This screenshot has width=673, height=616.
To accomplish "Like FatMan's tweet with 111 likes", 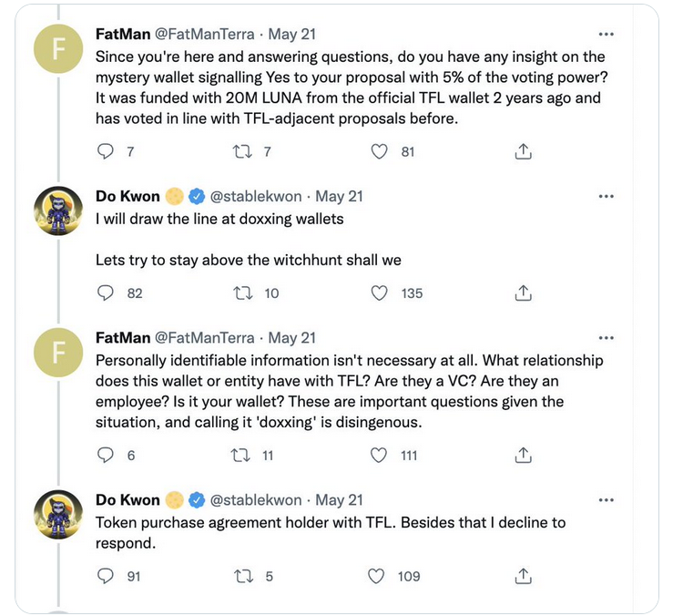I will coord(379,455).
